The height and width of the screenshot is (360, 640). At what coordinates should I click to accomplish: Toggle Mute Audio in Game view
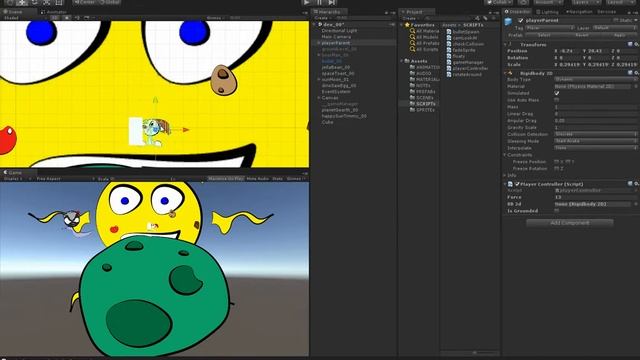pyautogui.click(x=258, y=179)
